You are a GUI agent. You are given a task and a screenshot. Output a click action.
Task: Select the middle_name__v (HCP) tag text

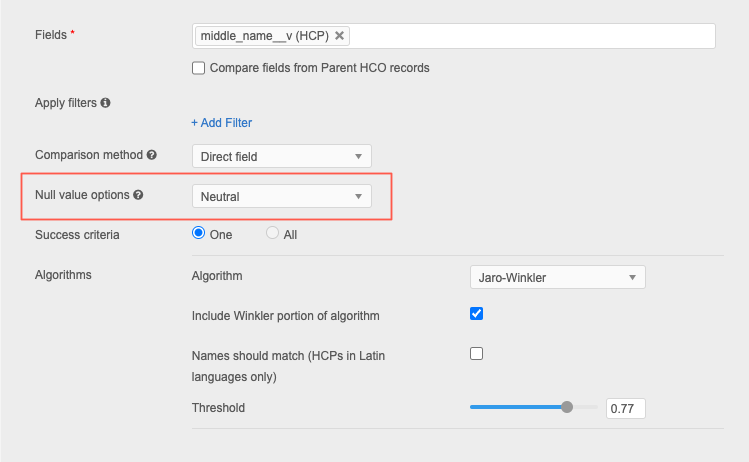click(264, 36)
